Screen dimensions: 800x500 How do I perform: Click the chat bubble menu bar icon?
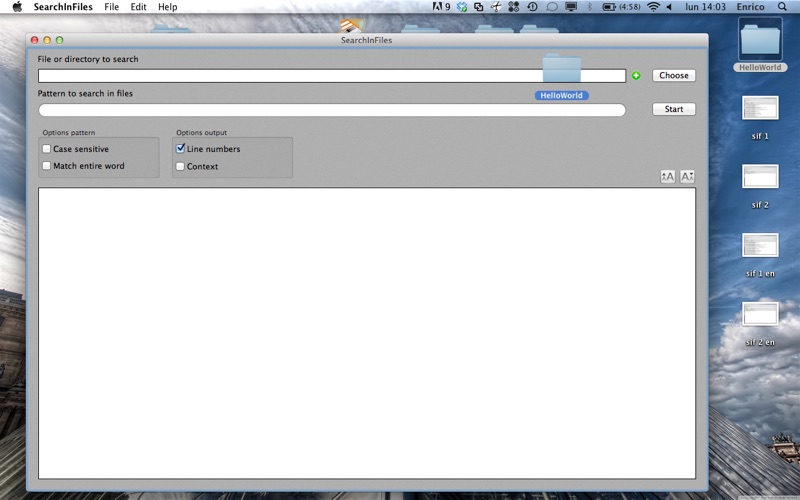pos(552,7)
